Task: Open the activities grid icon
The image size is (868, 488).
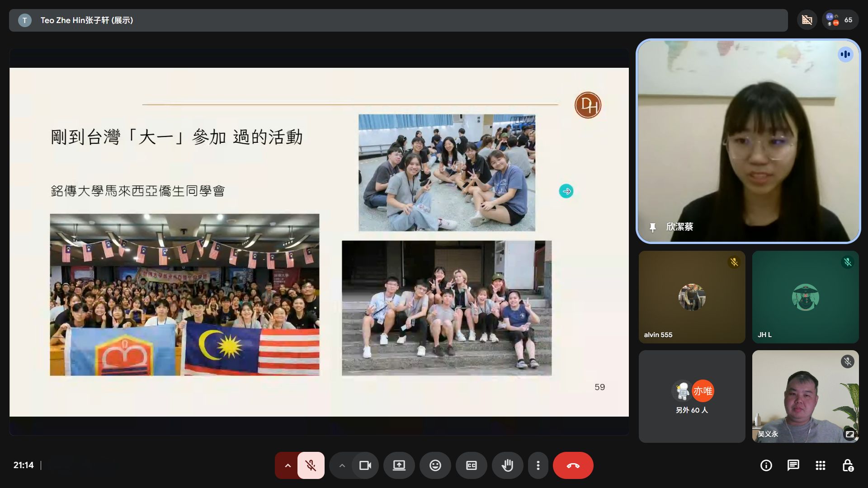Action: (x=820, y=465)
